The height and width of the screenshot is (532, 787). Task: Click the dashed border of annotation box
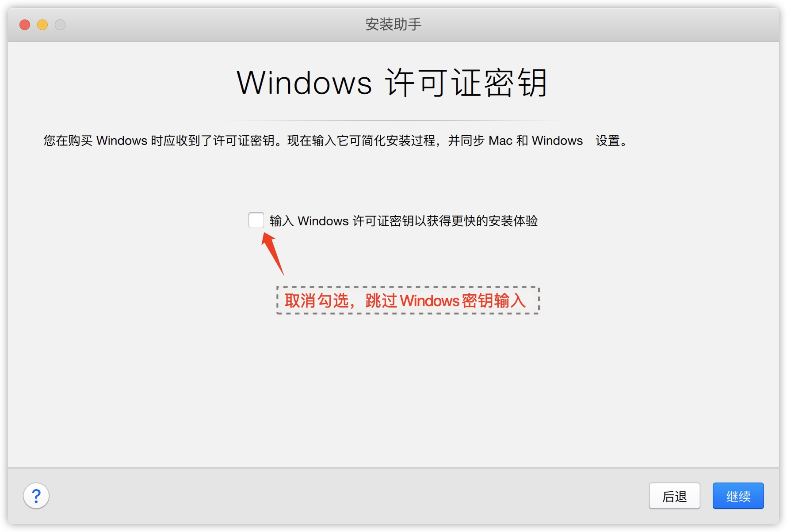pyautogui.click(x=408, y=287)
